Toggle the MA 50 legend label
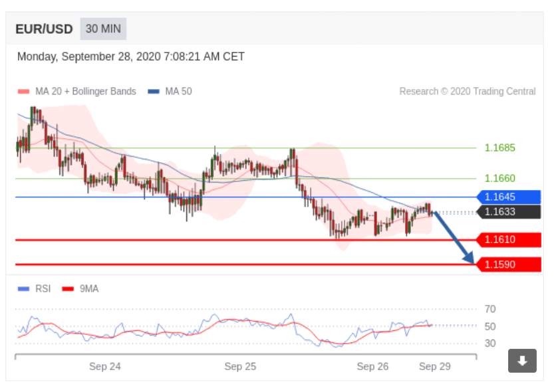The height and width of the screenshot is (392, 554). click(x=178, y=92)
